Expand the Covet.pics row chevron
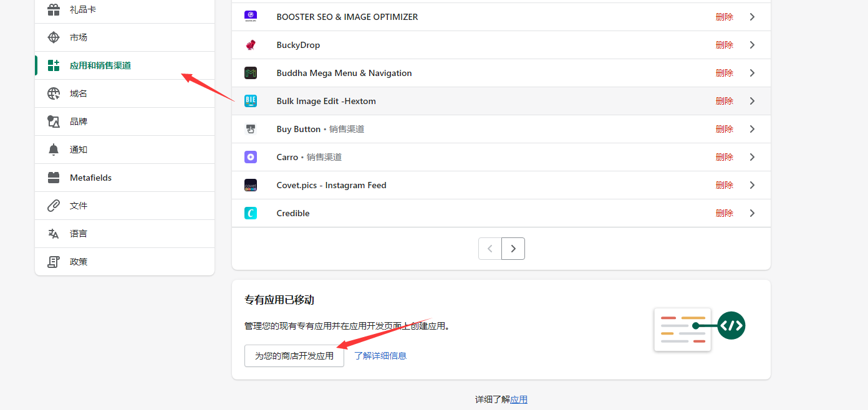868x410 pixels. 752,185
